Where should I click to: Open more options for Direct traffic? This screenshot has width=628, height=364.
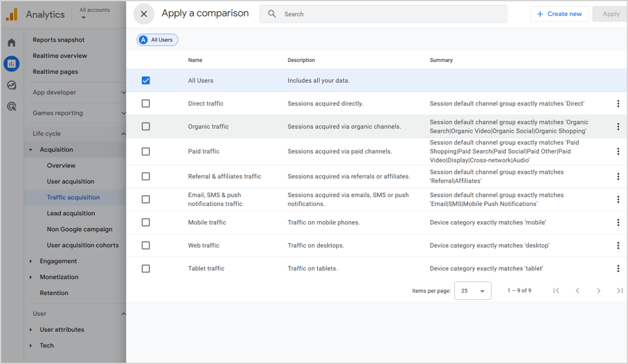tap(618, 103)
